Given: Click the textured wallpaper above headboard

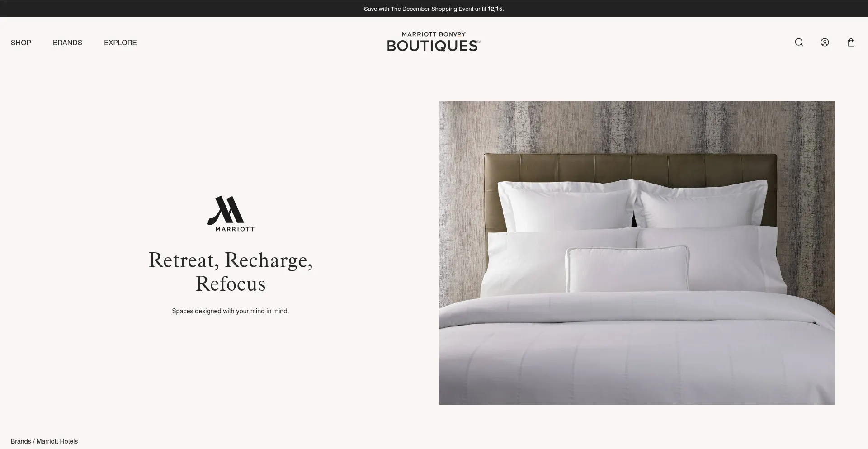Looking at the screenshot, I should pyautogui.click(x=637, y=127).
